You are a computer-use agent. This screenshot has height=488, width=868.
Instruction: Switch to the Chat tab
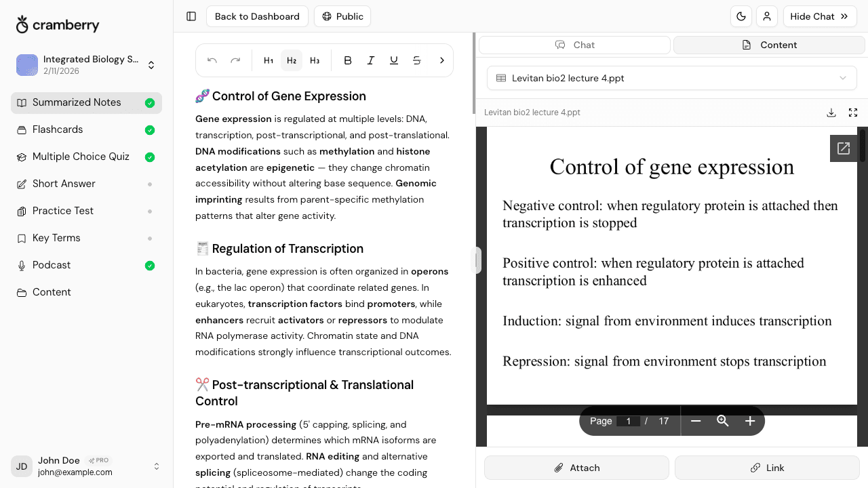(x=574, y=45)
